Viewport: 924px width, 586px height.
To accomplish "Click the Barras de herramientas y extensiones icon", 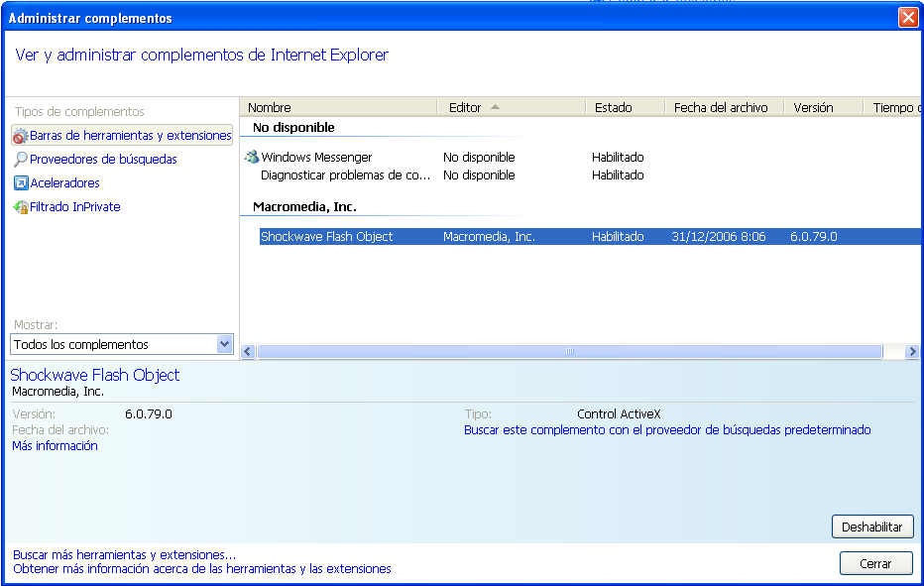I will (21, 136).
